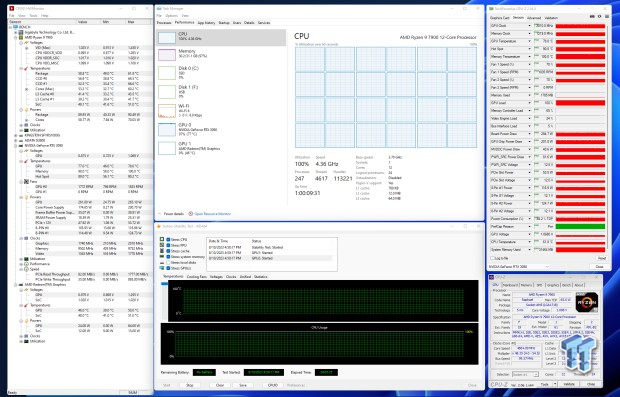Open Resource Monitor link icon
This screenshot has width=620, height=397.
pos(191,214)
